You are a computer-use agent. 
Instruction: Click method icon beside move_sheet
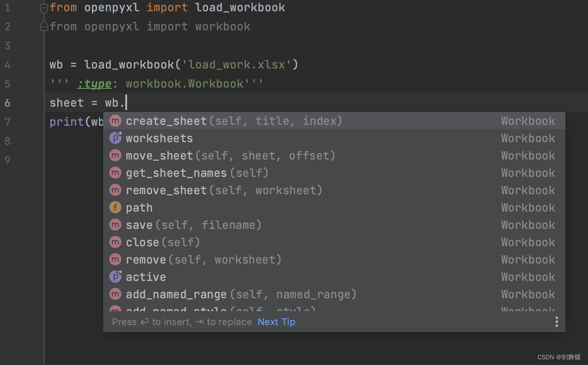pos(115,155)
